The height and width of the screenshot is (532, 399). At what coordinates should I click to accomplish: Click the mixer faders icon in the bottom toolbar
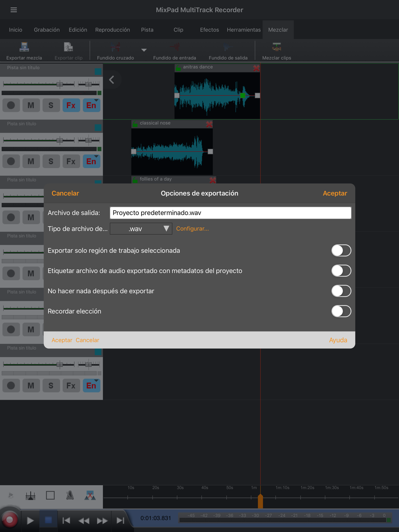coord(30,496)
